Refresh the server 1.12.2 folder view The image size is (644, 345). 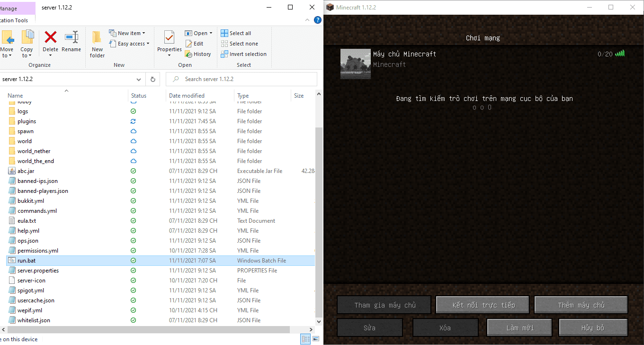pyautogui.click(x=153, y=79)
